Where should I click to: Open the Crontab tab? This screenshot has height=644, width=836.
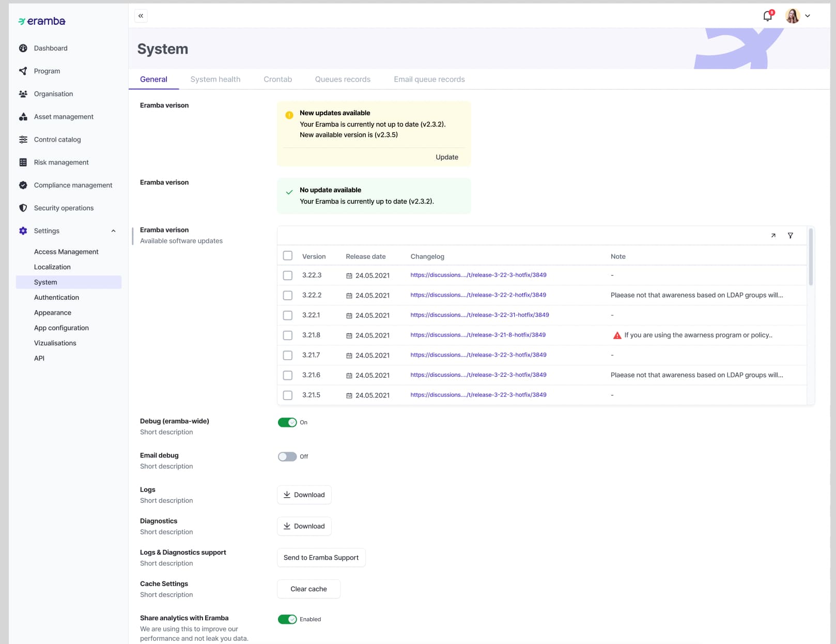point(277,79)
